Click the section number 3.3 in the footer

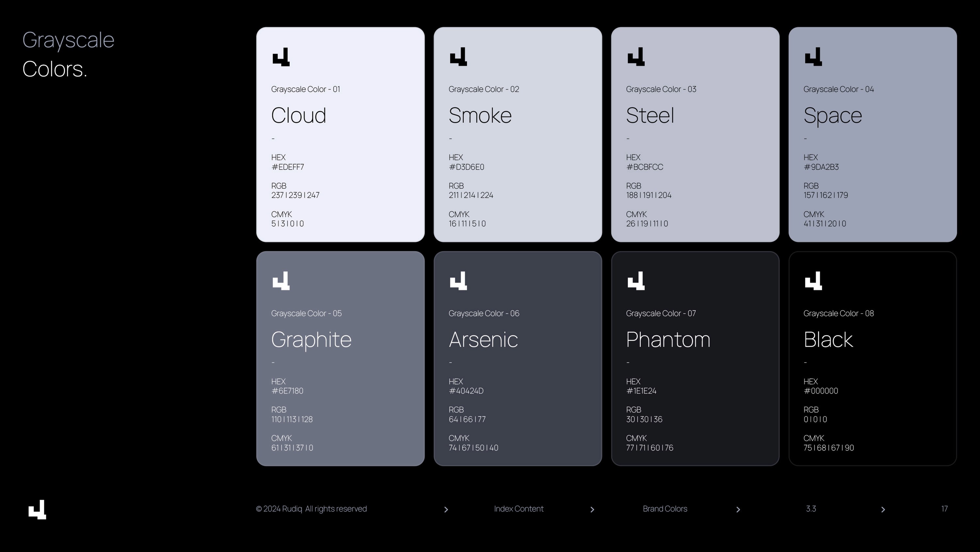tap(811, 509)
